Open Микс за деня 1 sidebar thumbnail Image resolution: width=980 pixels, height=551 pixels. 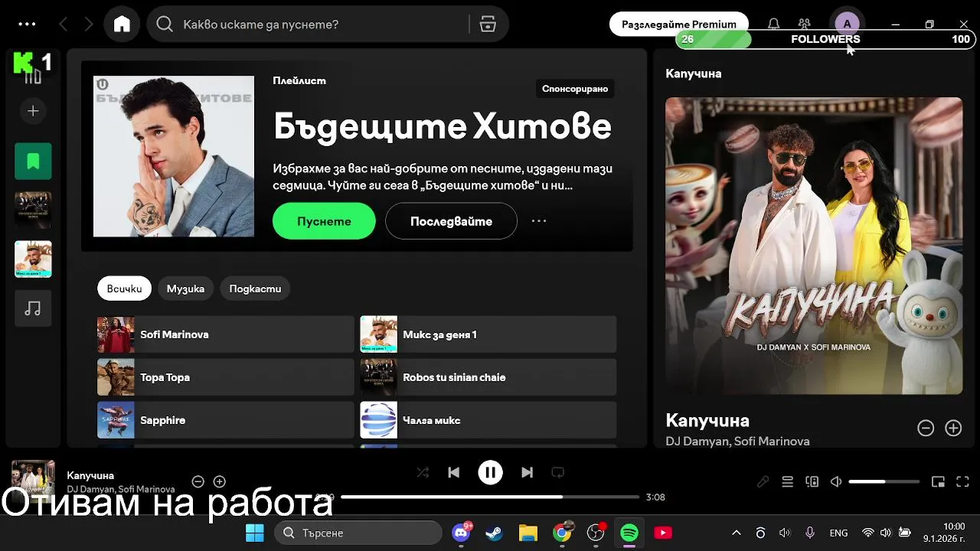tap(33, 259)
